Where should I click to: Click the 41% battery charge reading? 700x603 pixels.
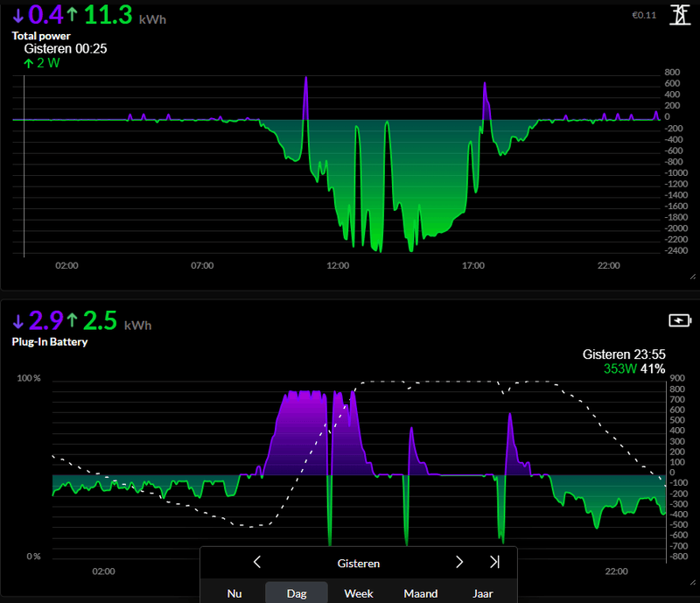[x=653, y=368]
